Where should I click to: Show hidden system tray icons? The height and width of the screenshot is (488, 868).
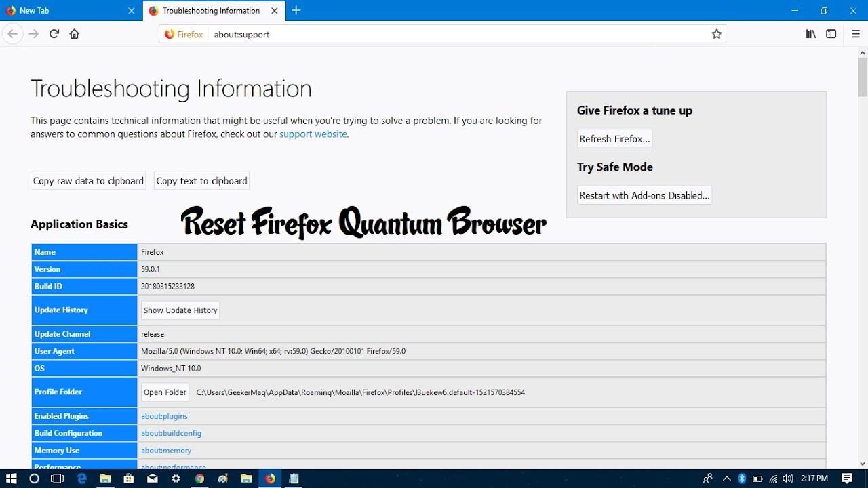(x=726, y=479)
